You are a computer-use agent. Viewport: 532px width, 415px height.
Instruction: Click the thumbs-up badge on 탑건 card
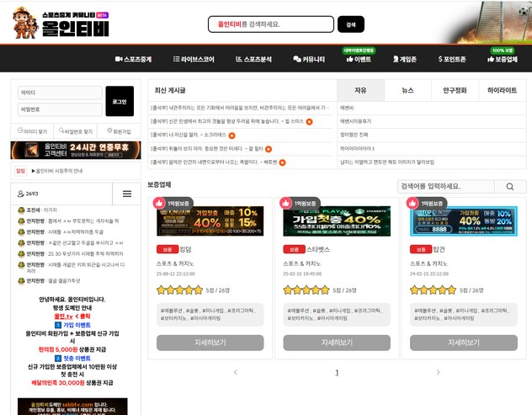click(412, 203)
